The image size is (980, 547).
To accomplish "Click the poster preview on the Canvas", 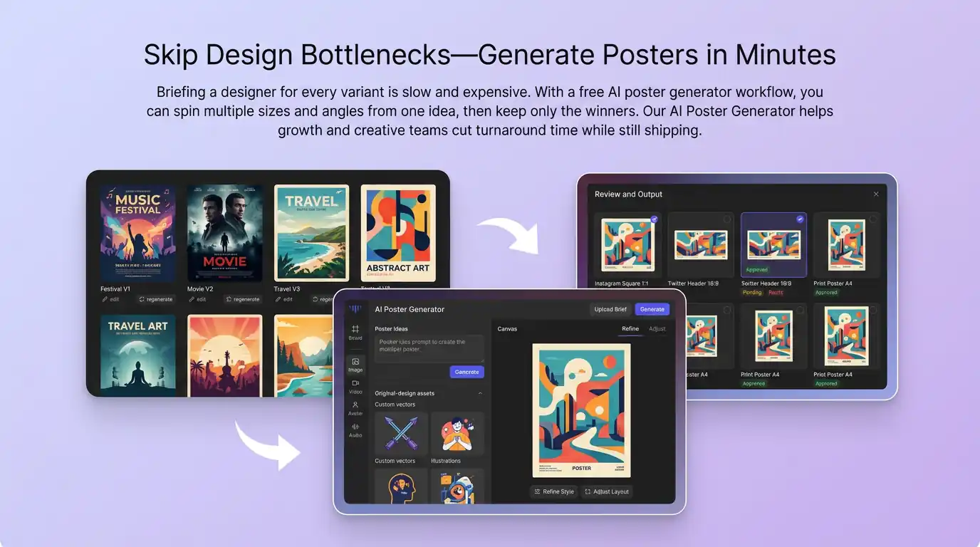I will pos(581,410).
